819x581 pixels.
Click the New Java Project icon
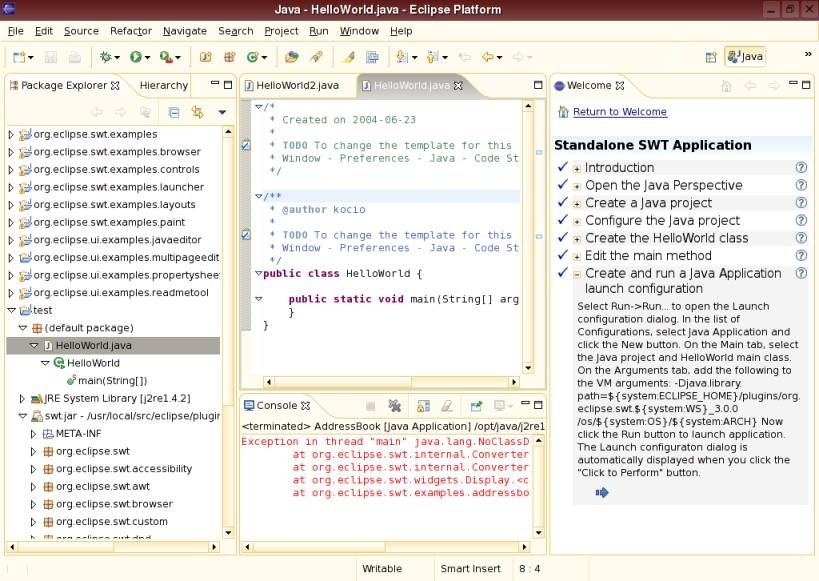pos(206,57)
